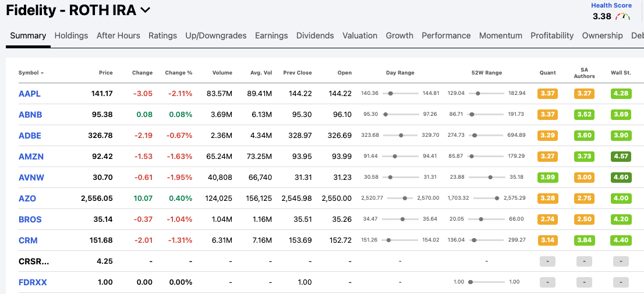Go to the Up/Downgrades tab
This screenshot has width=644, height=294.
(216, 36)
